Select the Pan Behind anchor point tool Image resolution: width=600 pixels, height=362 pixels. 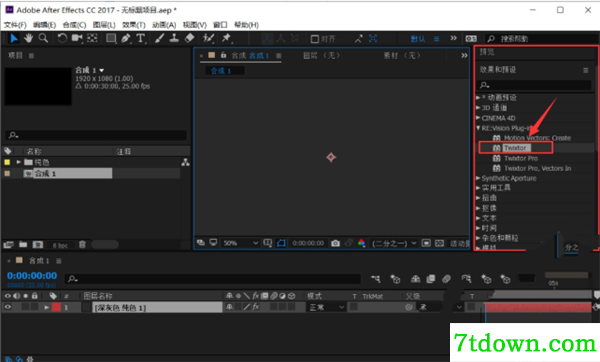(92, 38)
